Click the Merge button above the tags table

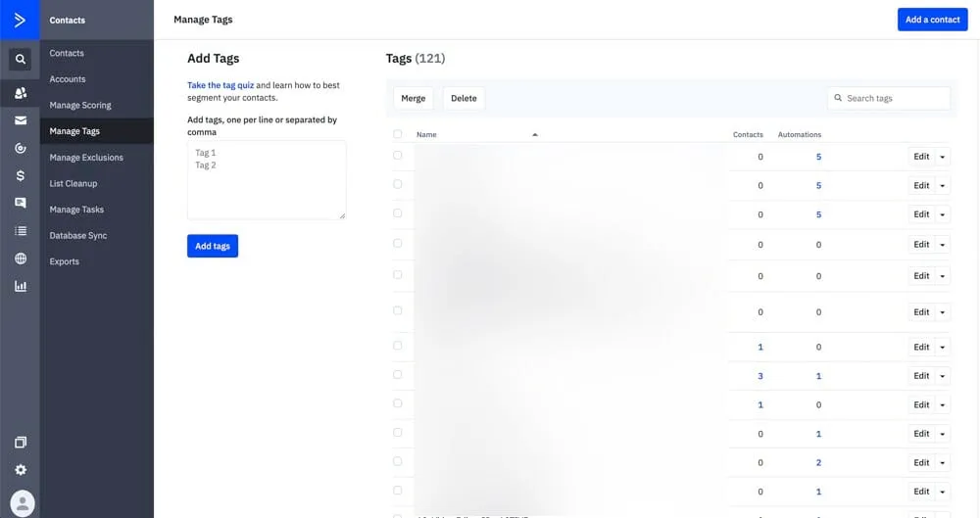414,98
